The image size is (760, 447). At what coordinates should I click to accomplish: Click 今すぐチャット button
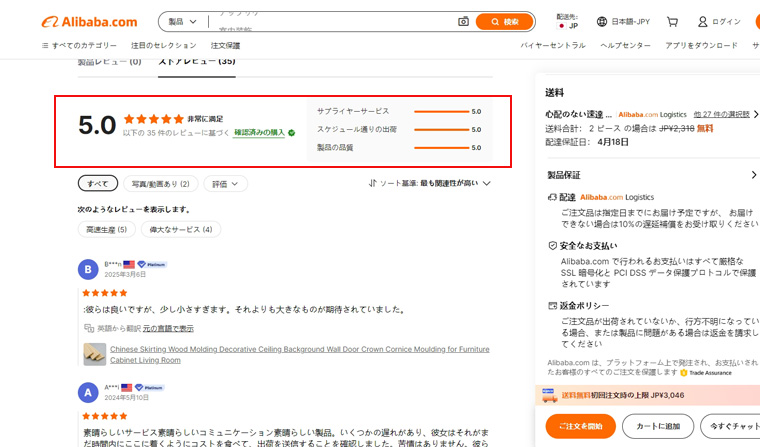(x=732, y=426)
